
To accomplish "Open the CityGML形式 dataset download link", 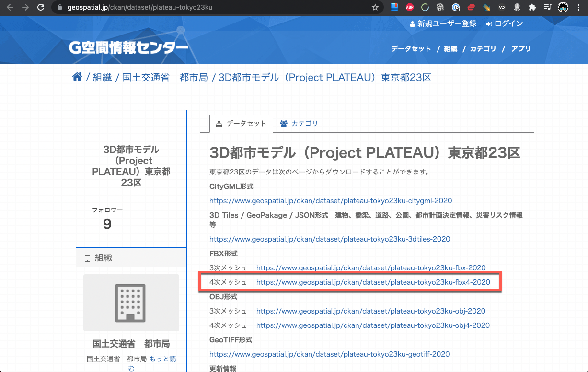I will [x=331, y=200].
